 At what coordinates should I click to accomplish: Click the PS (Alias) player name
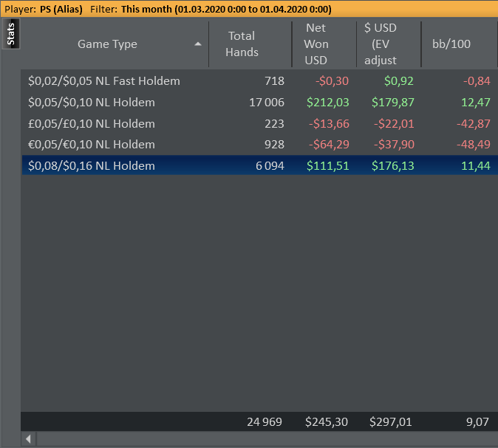[x=61, y=9]
